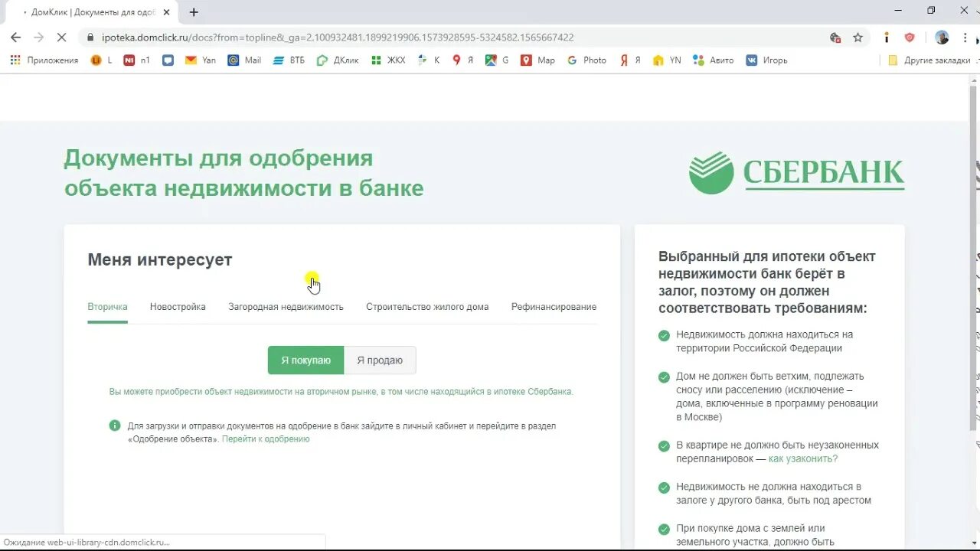Open a new browser tab
The image size is (980, 551).
(194, 12)
